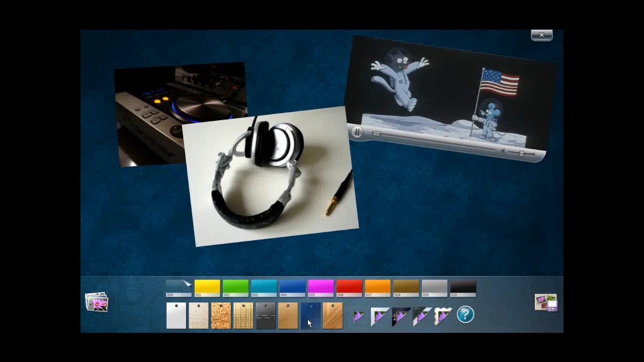Select the peeled-corner slate swatch 000

click(x=179, y=289)
